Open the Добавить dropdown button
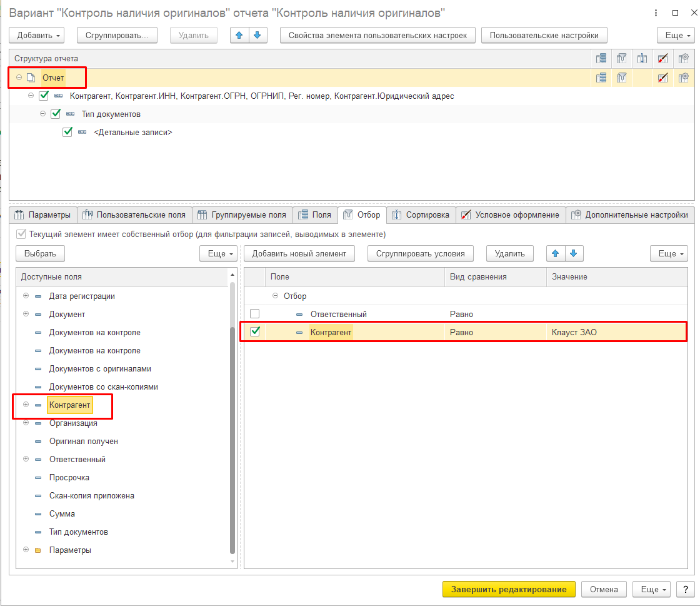 pos(37,35)
